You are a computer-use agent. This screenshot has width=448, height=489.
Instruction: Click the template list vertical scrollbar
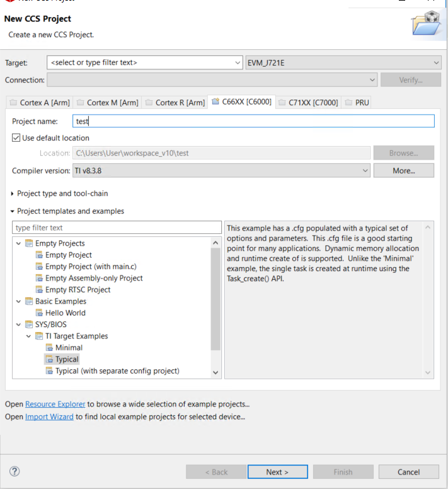click(x=215, y=296)
